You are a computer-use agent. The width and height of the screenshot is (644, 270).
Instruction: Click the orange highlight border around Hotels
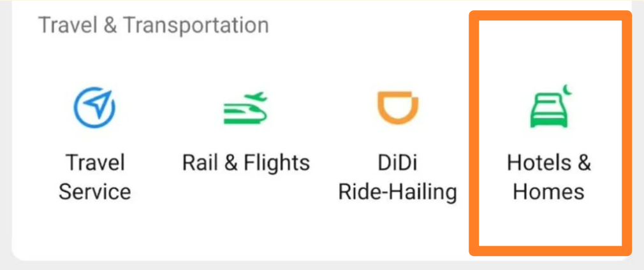(x=474, y=134)
